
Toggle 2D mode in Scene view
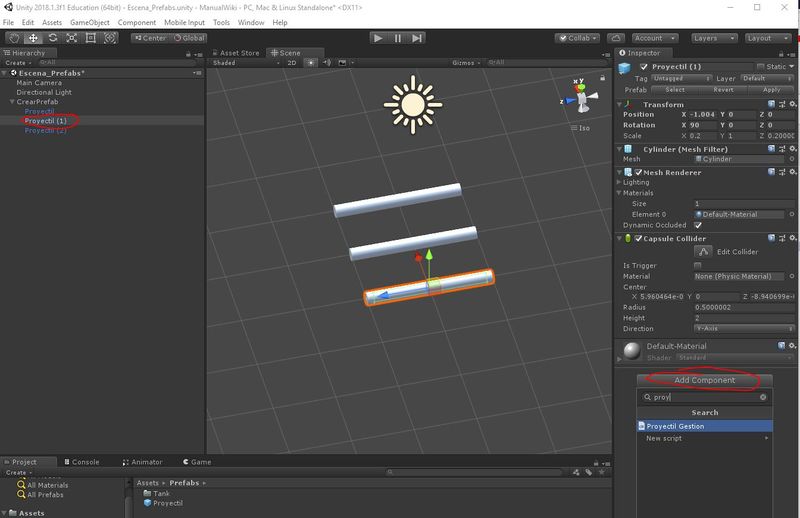pos(292,63)
